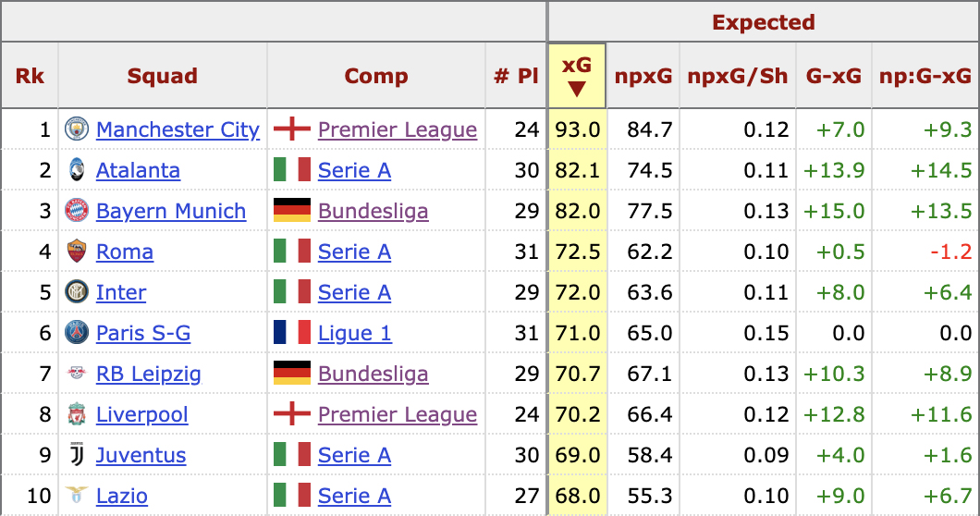Click the Roma club crest icon
This screenshot has width=980, height=516.
(x=77, y=252)
